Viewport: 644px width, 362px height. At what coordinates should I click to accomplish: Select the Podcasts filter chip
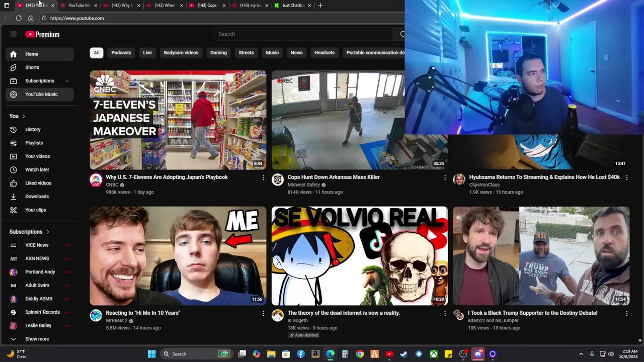121,53
